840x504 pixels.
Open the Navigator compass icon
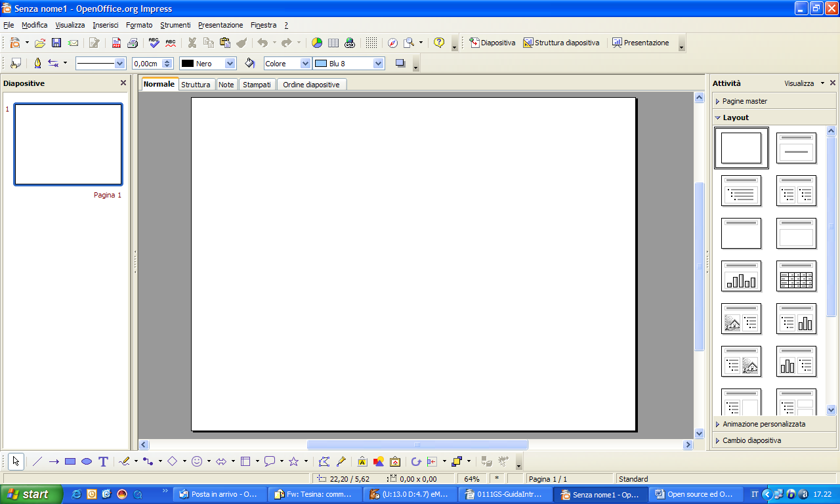point(392,43)
